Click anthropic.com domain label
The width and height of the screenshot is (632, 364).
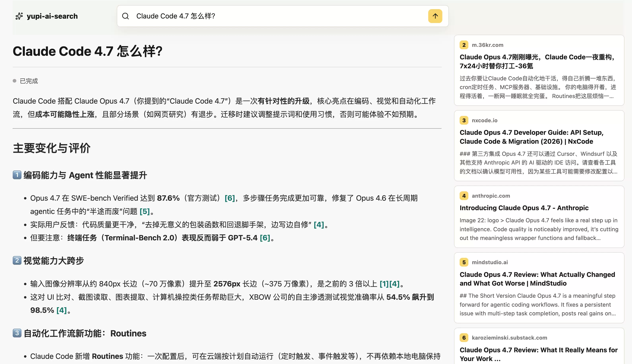[x=491, y=196]
